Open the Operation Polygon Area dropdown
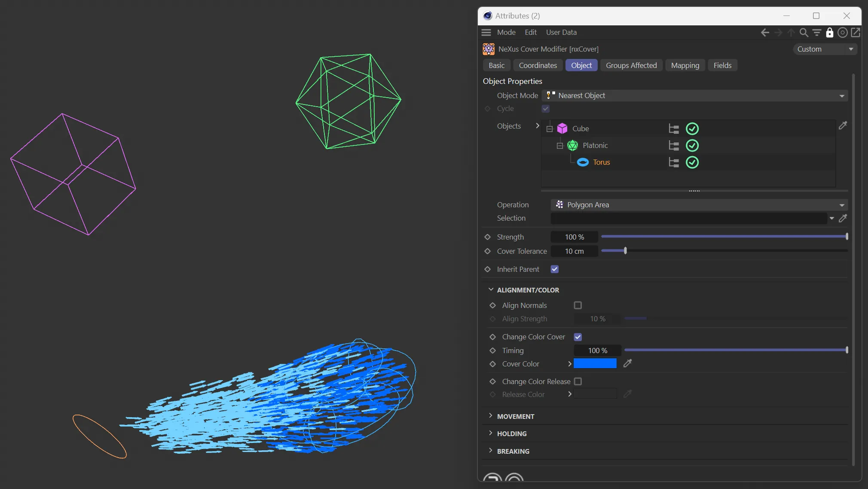Viewport: 868px width, 489px height. [699, 205]
